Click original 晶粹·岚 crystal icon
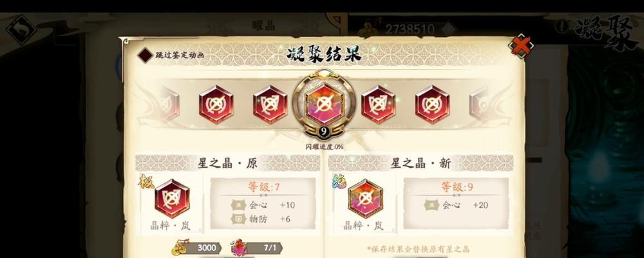The width and height of the screenshot is (644, 258). click(172, 199)
